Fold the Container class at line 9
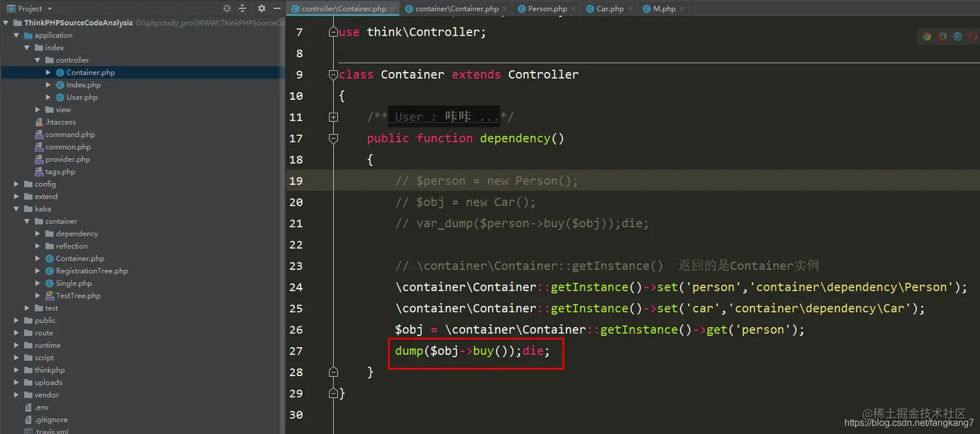This screenshot has height=434, width=980. (x=333, y=75)
